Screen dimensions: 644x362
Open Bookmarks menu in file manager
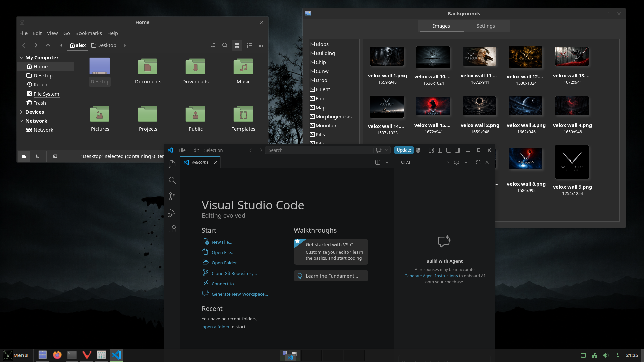89,33
